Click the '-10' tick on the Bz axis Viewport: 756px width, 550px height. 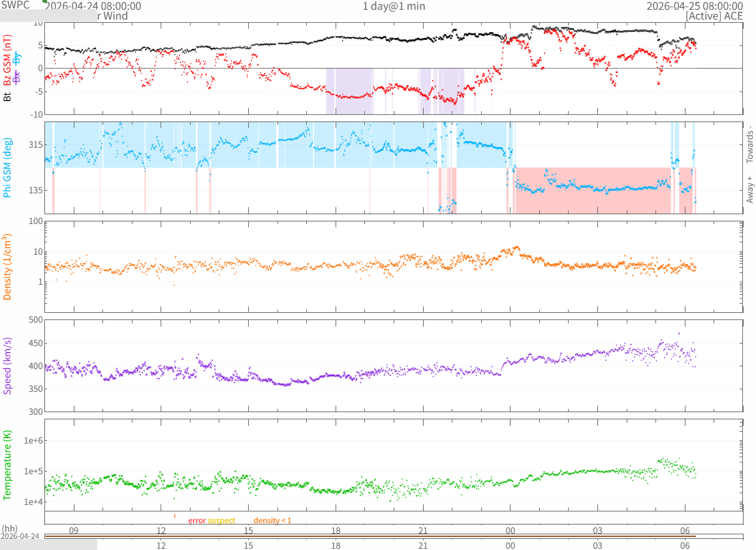37,114
